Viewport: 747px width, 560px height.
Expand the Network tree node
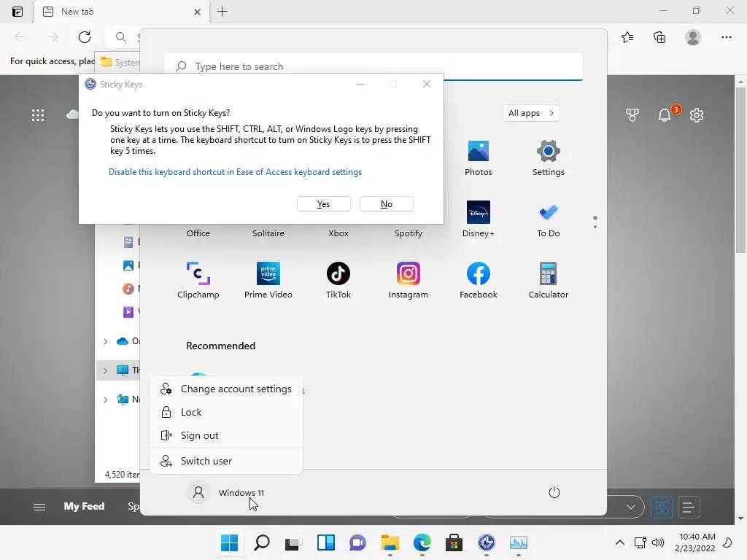[105, 400]
